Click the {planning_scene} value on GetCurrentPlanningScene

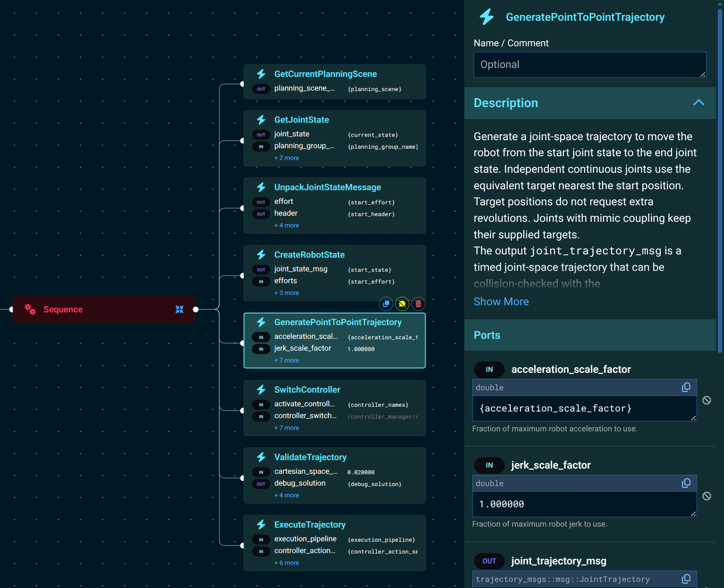tap(375, 89)
